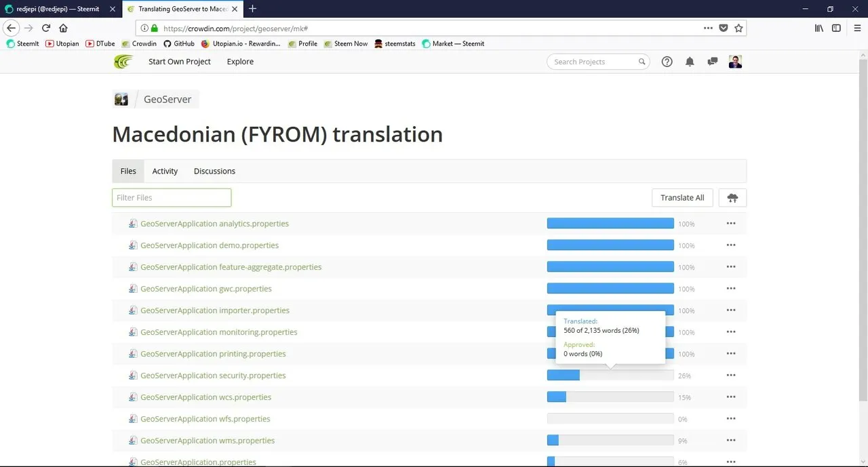The image size is (868, 467).
Task: Open options menu for gwc.properties
Action: click(731, 289)
